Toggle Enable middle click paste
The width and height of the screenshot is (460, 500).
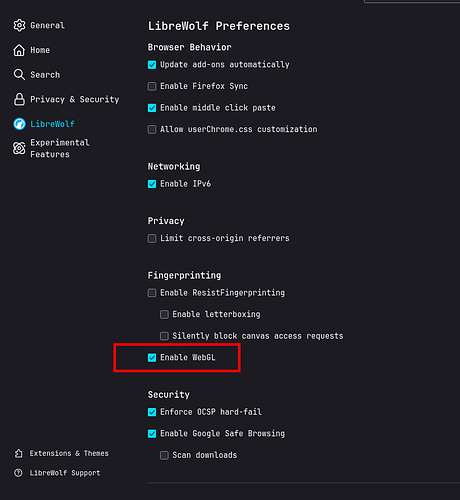pos(152,108)
